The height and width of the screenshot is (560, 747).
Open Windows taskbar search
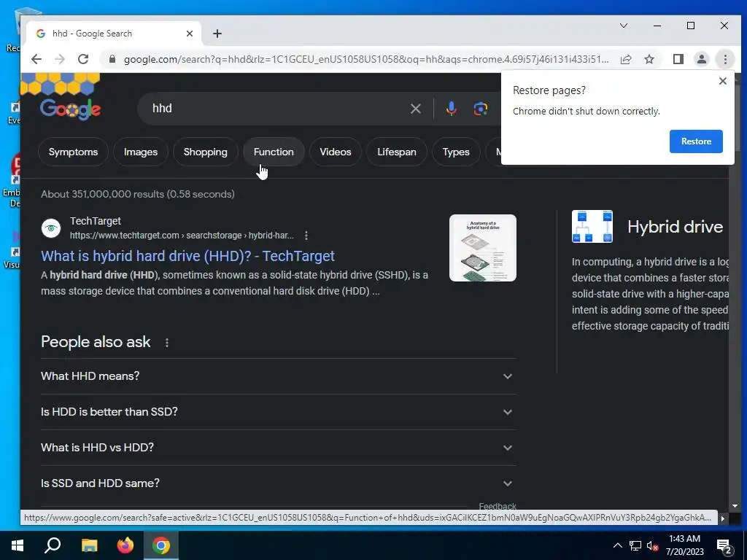click(x=53, y=545)
